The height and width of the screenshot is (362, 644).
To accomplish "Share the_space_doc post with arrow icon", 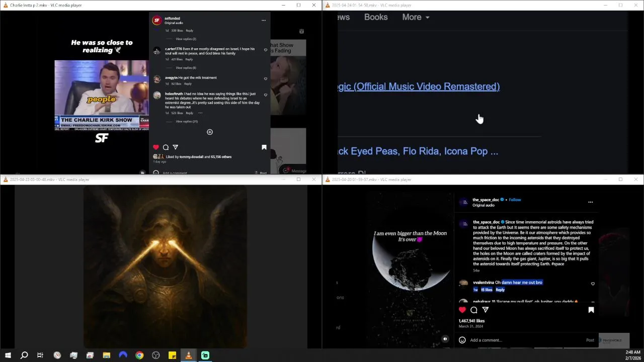I will tap(486, 310).
